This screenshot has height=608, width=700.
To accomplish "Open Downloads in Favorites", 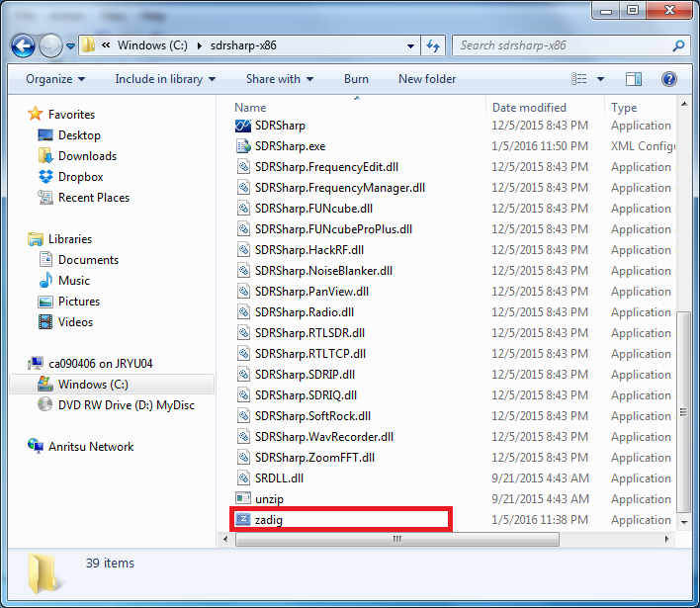I will [x=78, y=156].
